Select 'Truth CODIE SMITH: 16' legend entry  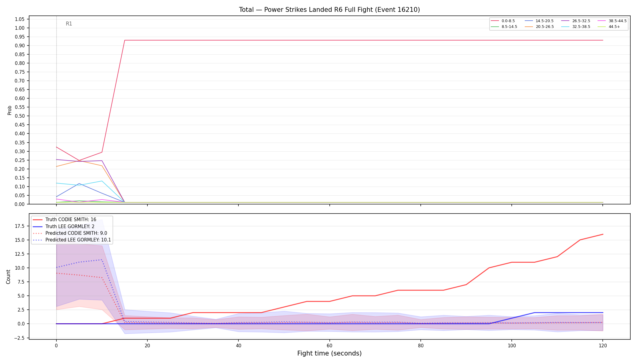(x=71, y=220)
